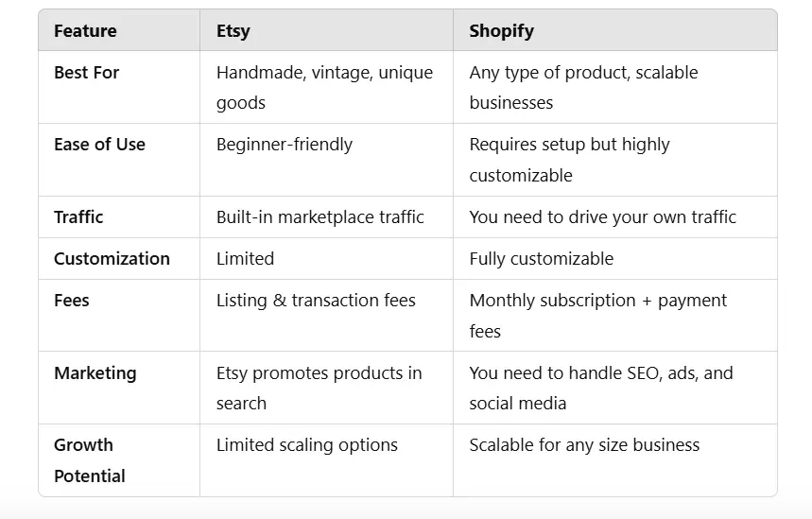
Task: Click the "Shopify" column header
Action: point(501,31)
